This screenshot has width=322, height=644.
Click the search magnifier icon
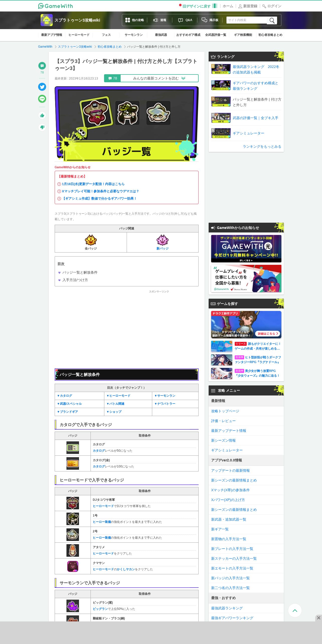click(272, 20)
